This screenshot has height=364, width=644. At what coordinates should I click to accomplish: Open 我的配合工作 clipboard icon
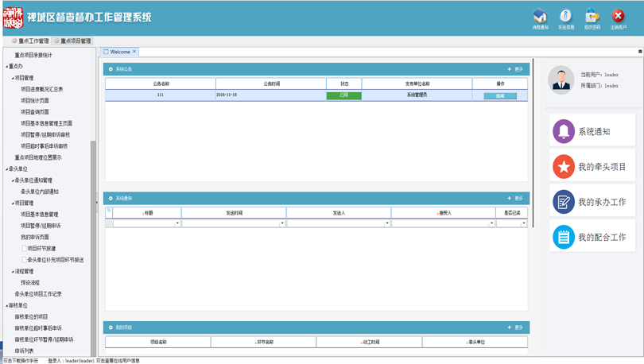[564, 237]
